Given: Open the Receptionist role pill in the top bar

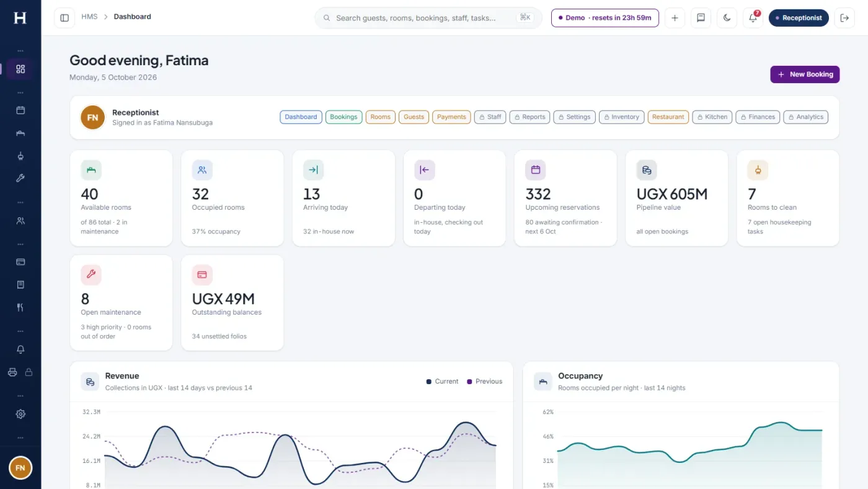Looking at the screenshot, I should (x=799, y=18).
